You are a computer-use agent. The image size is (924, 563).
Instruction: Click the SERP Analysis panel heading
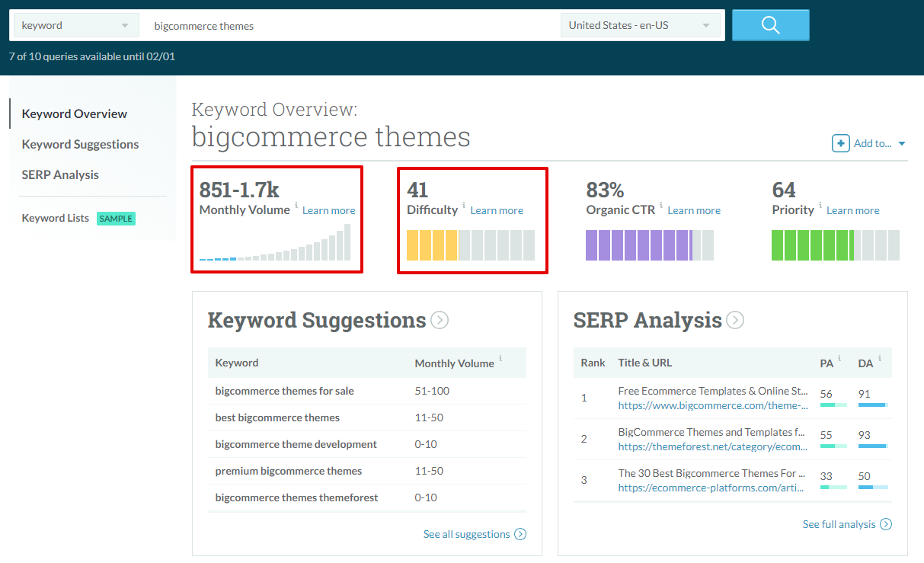pos(647,320)
